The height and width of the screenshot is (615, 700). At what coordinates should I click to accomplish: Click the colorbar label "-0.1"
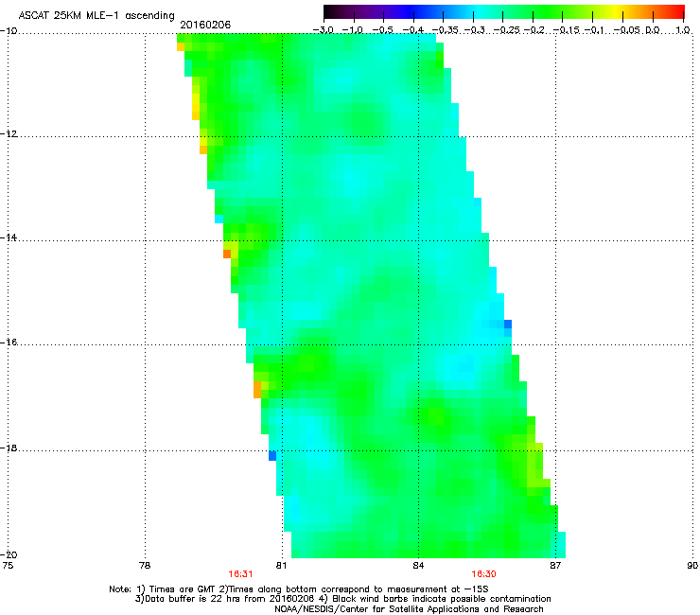click(594, 30)
